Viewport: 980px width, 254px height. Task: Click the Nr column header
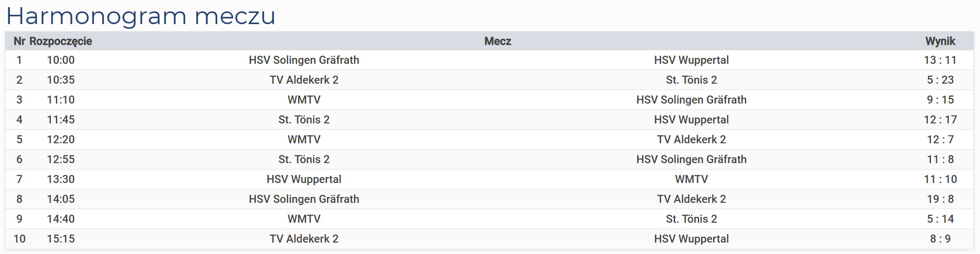[x=19, y=41]
